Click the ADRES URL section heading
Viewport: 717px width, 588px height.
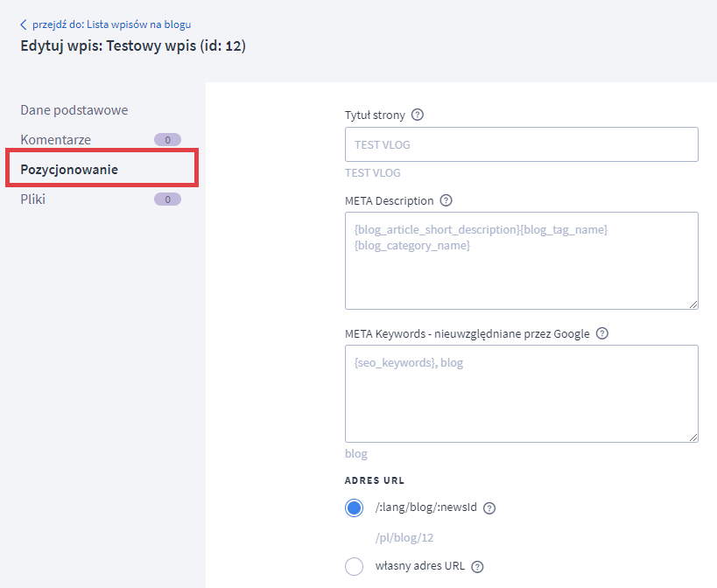click(375, 480)
